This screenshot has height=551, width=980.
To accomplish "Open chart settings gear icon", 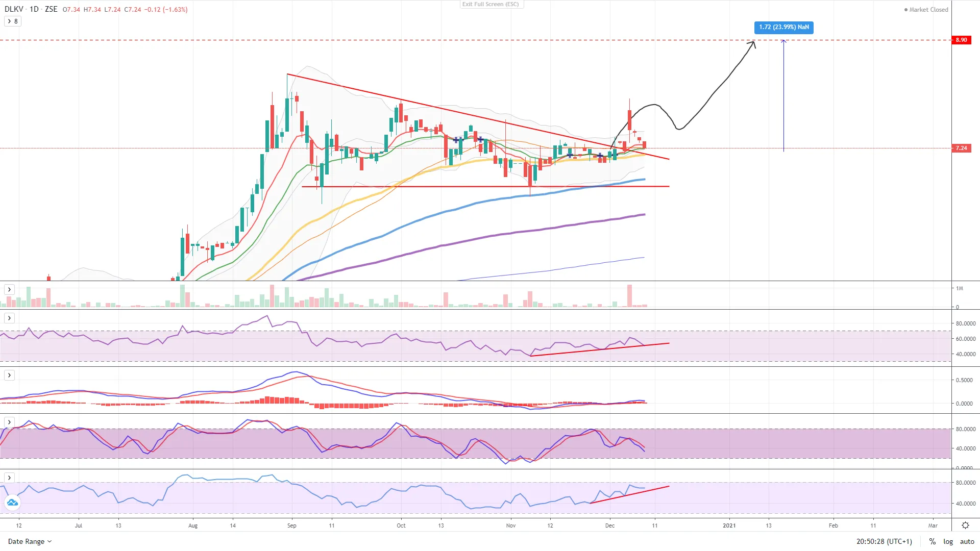I will tap(965, 525).
